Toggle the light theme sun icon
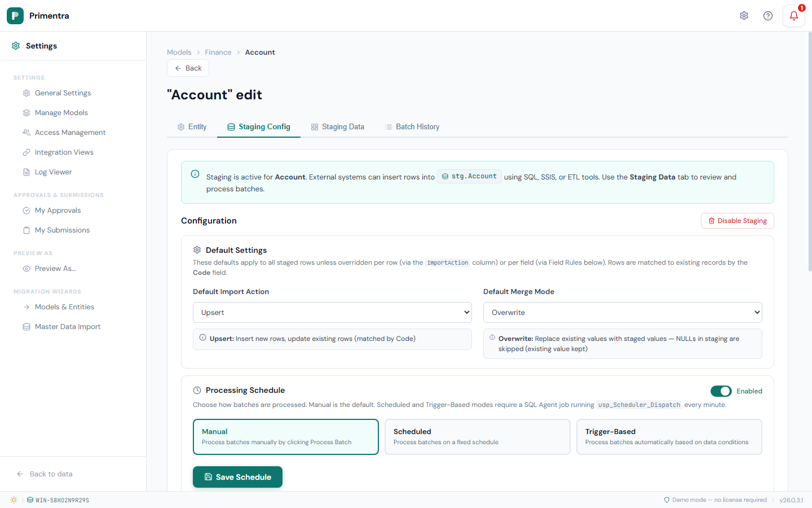The width and height of the screenshot is (812, 508). coord(14,500)
